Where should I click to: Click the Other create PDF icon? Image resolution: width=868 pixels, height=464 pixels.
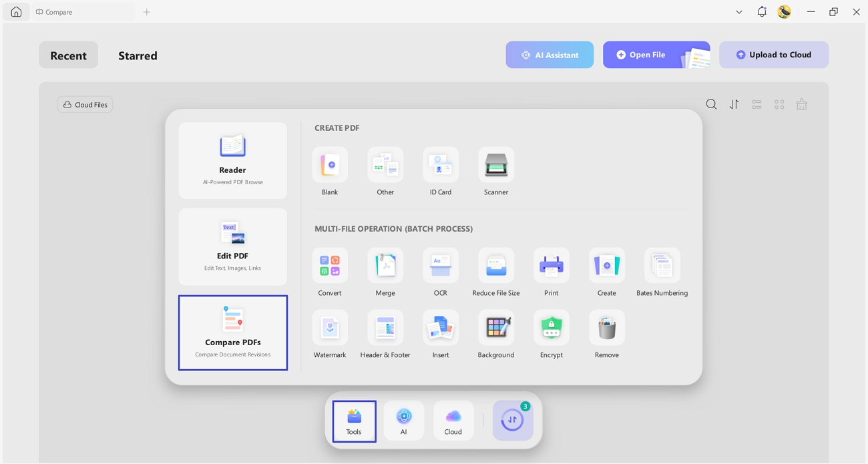[x=385, y=165]
